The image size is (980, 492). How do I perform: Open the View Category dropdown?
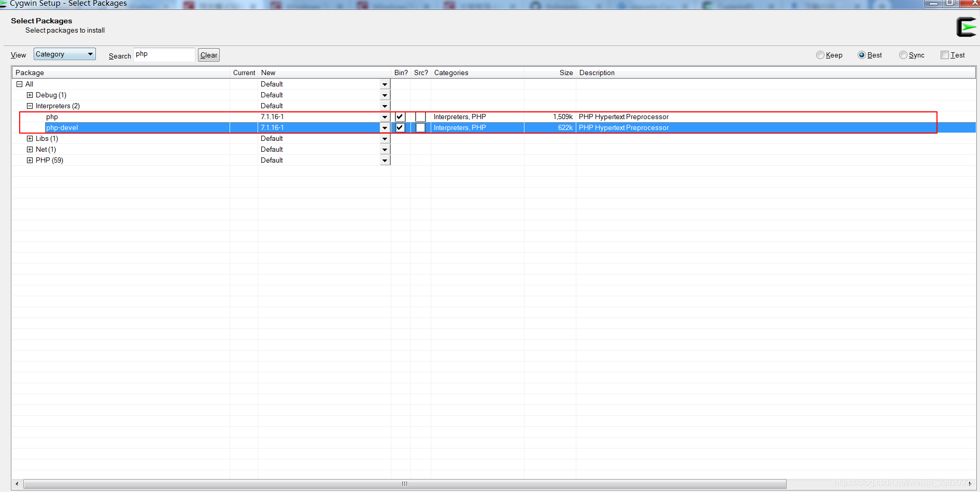pos(65,54)
